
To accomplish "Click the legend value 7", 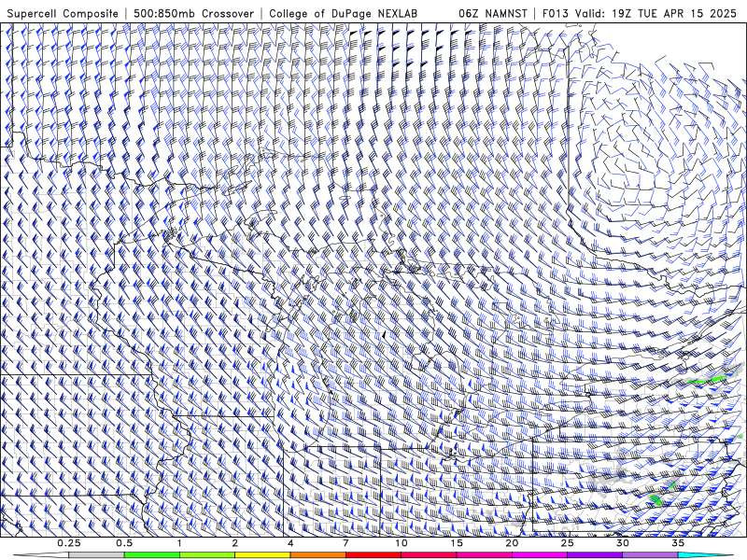I will (345, 543).
